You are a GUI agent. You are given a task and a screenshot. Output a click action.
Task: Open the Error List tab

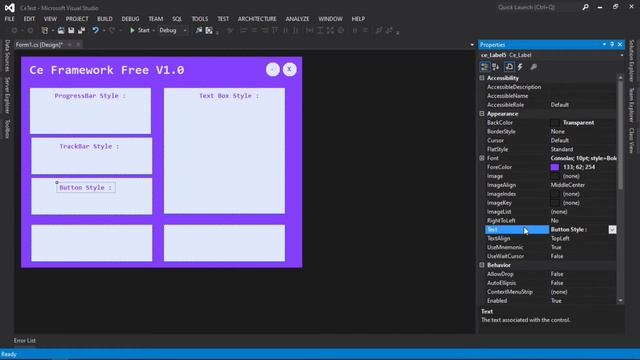click(24, 340)
